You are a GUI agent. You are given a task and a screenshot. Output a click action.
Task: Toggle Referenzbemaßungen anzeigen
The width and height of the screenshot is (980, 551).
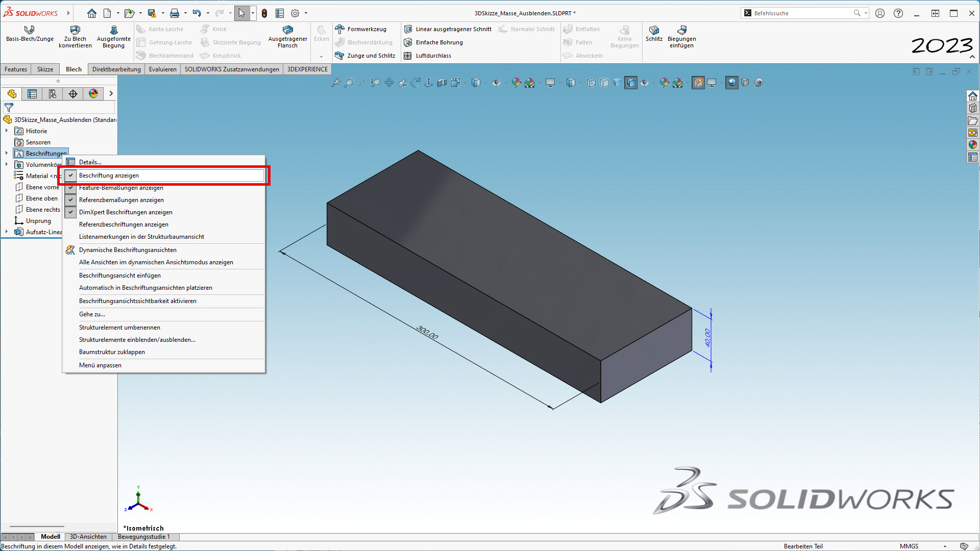tap(164, 200)
